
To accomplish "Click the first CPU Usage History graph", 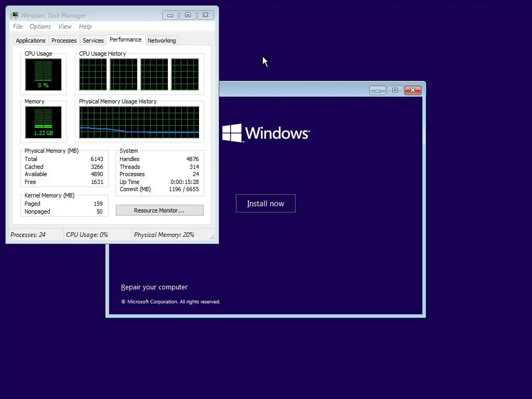I will [93, 75].
